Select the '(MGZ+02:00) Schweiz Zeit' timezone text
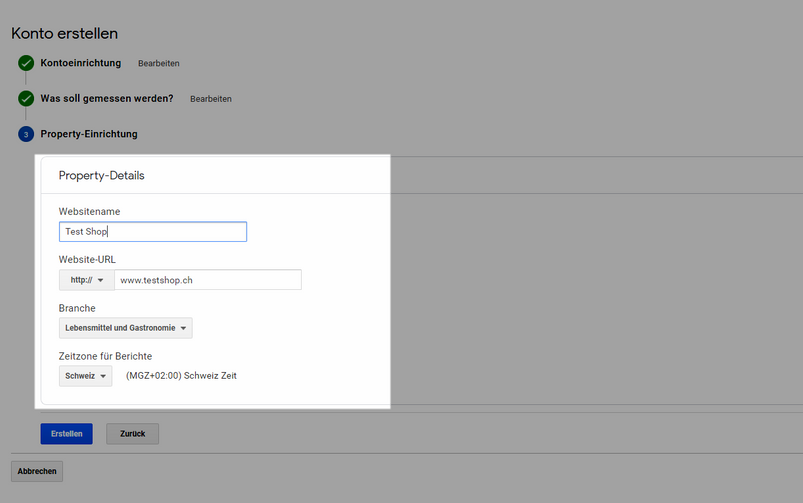This screenshot has width=803, height=503. [x=181, y=375]
